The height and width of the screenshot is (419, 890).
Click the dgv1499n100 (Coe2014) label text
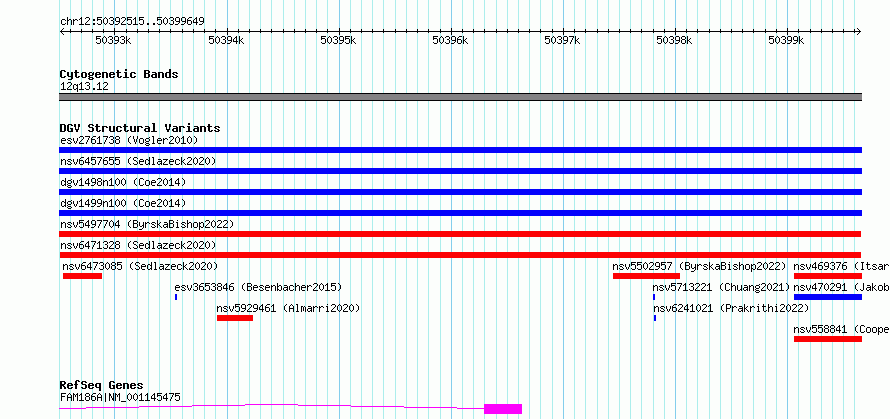123,203
